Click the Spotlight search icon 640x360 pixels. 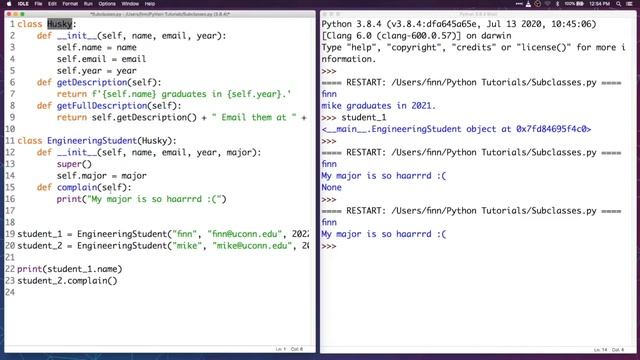(619, 4)
